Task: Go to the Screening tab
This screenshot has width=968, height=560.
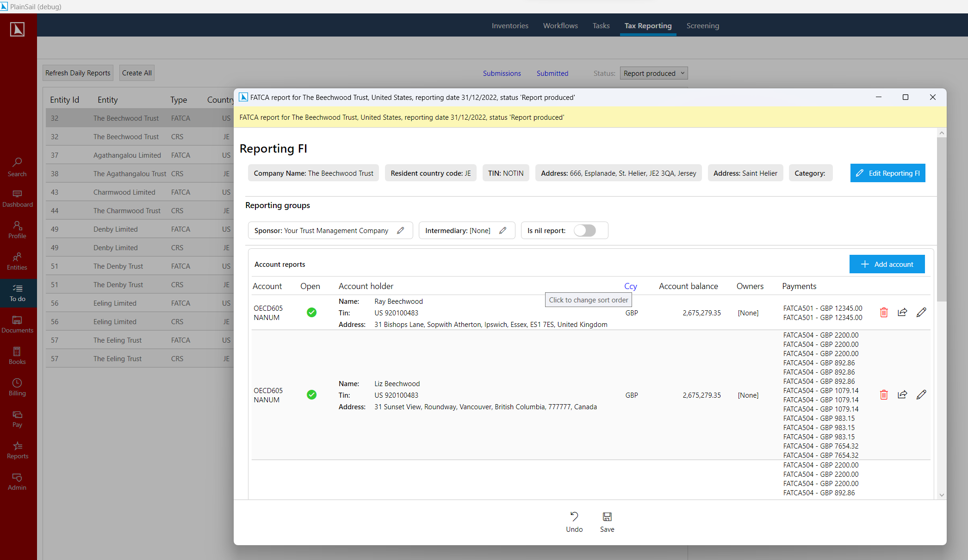Action: (702, 26)
